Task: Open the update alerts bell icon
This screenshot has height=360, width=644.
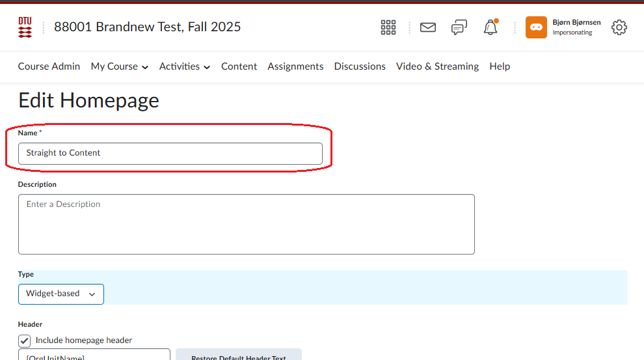Action: pyautogui.click(x=490, y=27)
